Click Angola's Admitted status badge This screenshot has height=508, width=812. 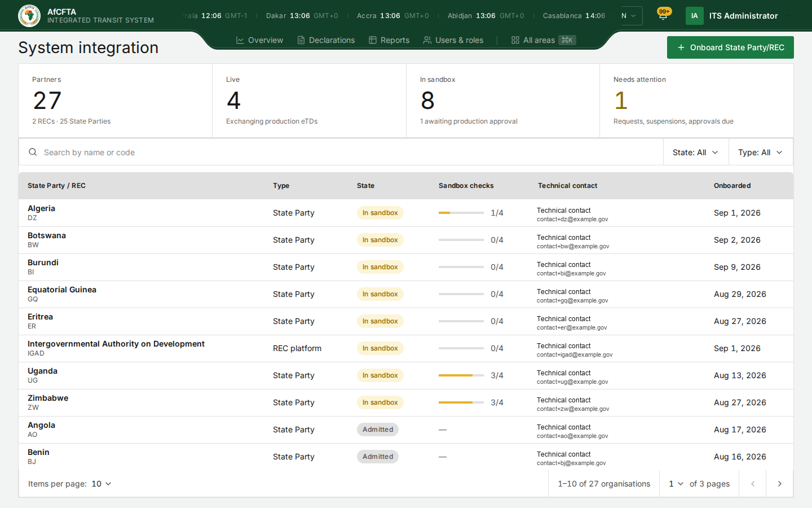tap(378, 430)
